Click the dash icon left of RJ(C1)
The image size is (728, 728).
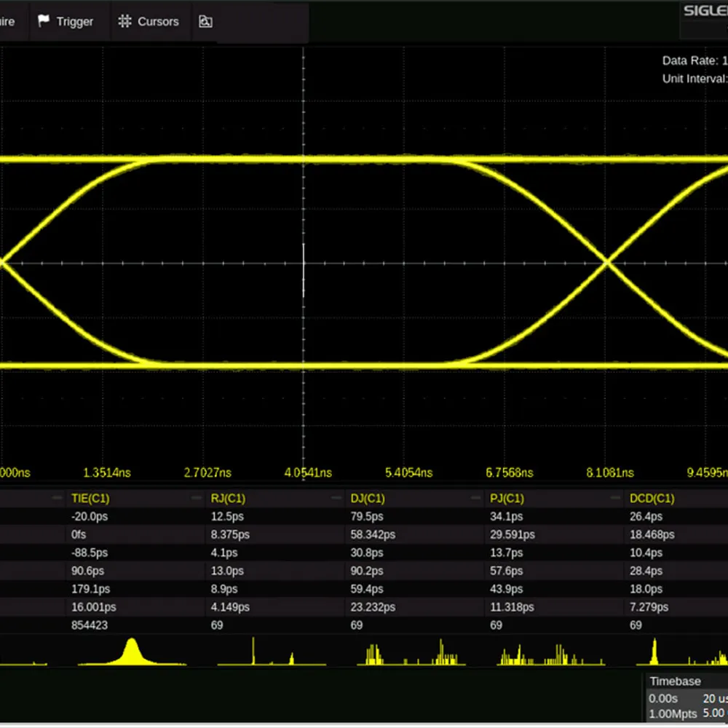pos(197,499)
